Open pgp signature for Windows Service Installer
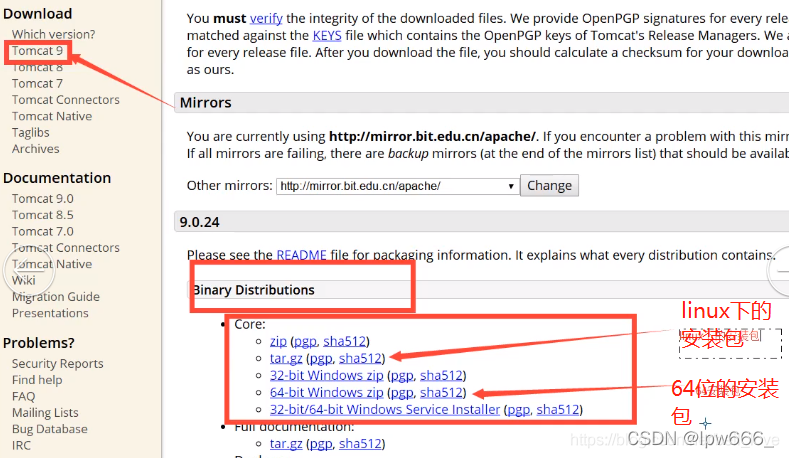The height and width of the screenshot is (458, 789). click(x=519, y=410)
